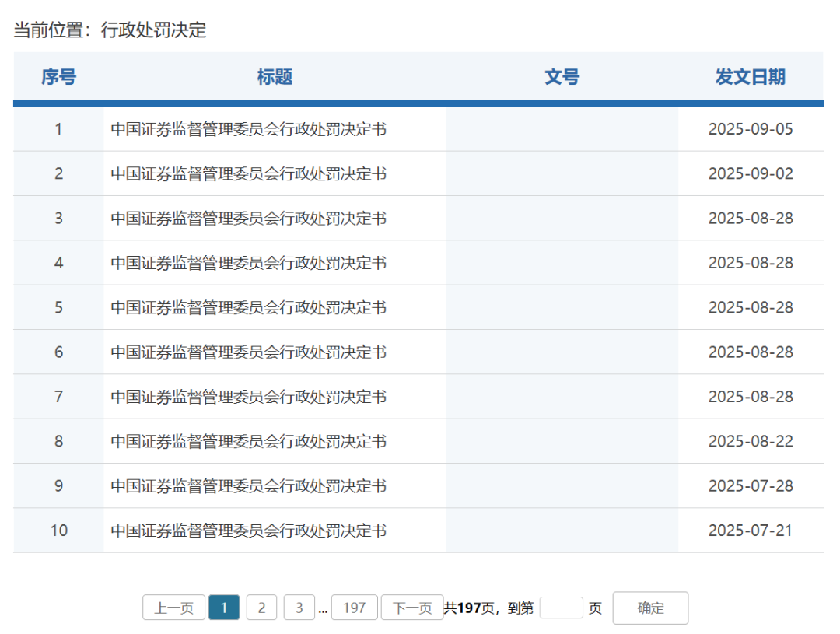Open the last listed decision dated 2025-07-21
This screenshot has width=840, height=634.
[x=247, y=530]
